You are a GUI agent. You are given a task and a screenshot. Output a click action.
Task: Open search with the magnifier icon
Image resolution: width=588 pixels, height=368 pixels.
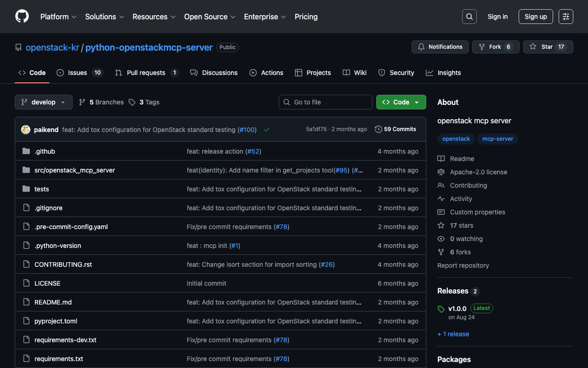point(469,17)
